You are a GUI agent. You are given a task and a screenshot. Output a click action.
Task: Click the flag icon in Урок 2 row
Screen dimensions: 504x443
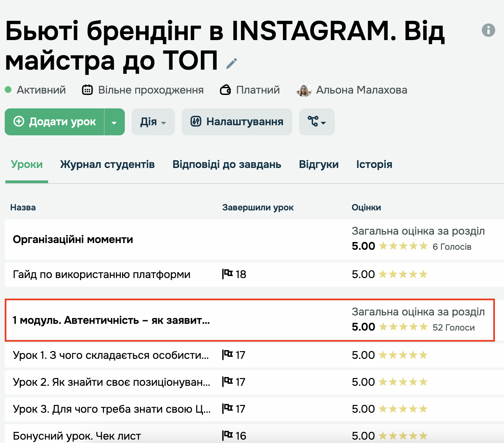tap(227, 382)
